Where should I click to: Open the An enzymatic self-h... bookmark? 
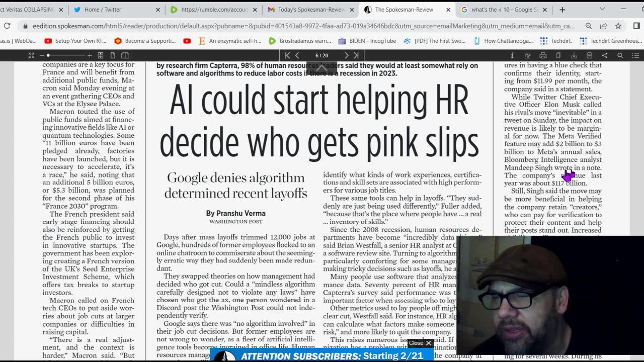pyautogui.click(x=230, y=41)
